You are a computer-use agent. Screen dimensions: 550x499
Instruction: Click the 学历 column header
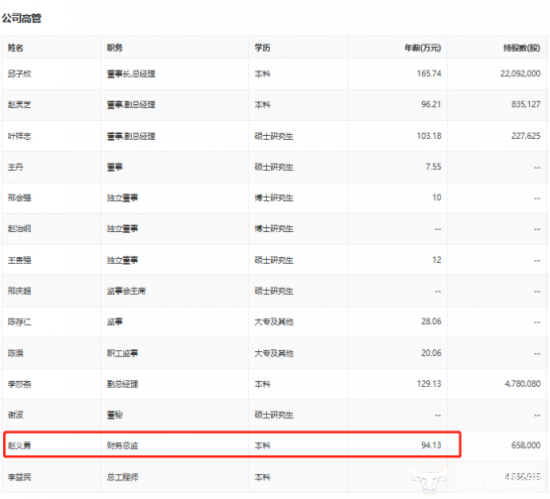262,48
